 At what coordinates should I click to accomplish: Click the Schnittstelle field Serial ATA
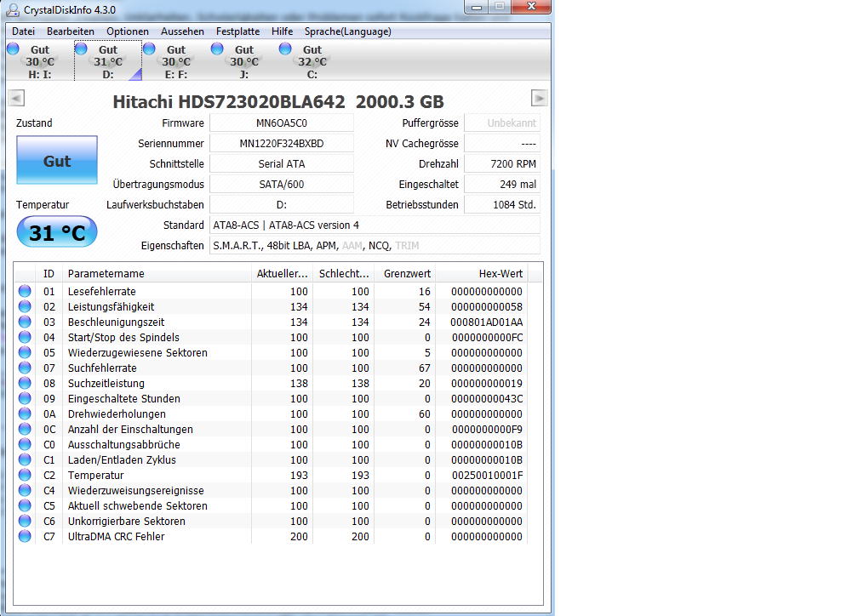tap(282, 163)
